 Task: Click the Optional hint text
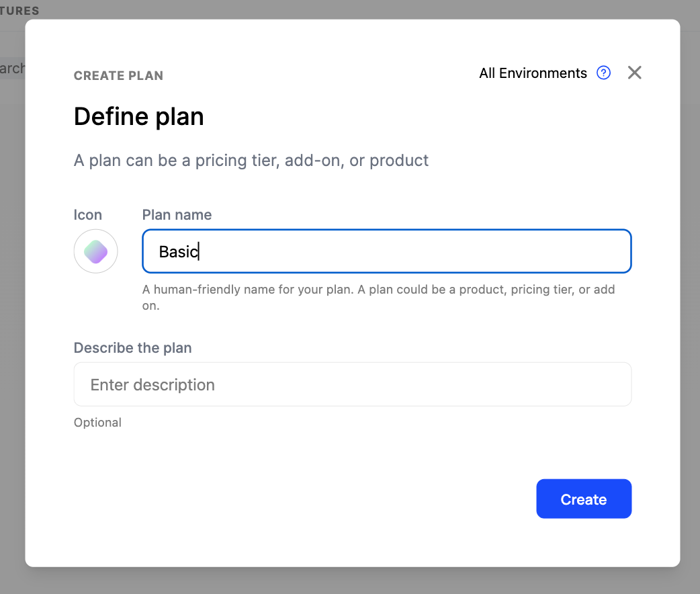click(x=97, y=423)
